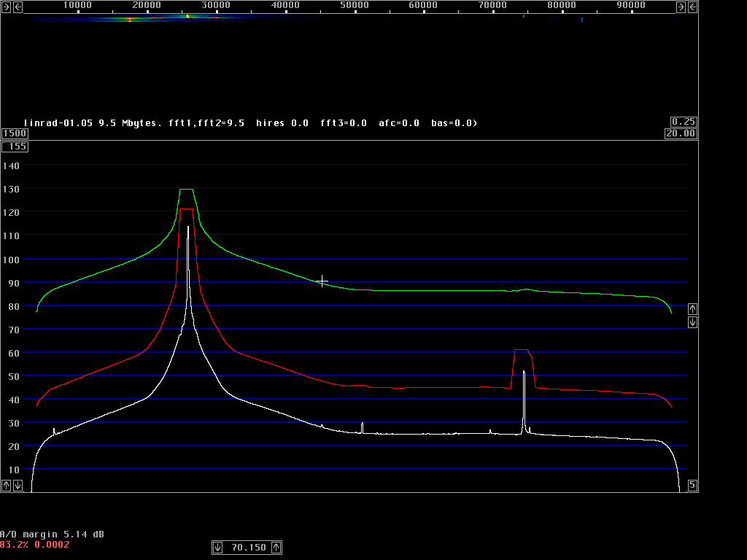Click the 70000 frequency label
Viewport: 747px width, 560px height.
click(492, 5)
